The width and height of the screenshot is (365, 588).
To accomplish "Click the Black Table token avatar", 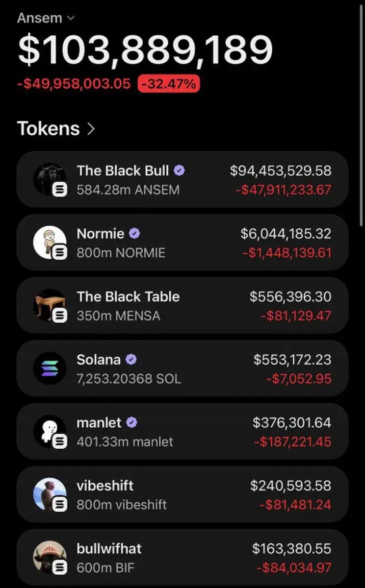I will pos(50,306).
